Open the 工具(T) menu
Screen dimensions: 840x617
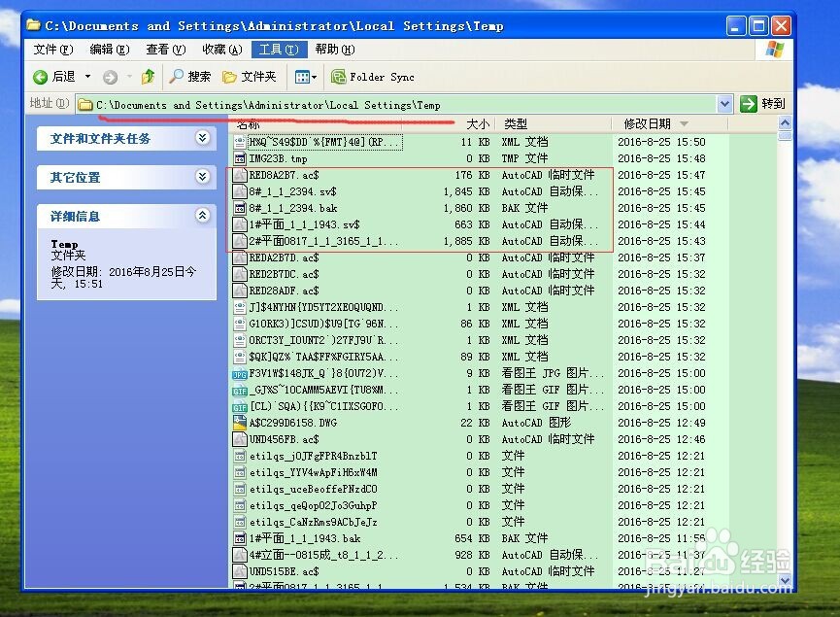[279, 50]
